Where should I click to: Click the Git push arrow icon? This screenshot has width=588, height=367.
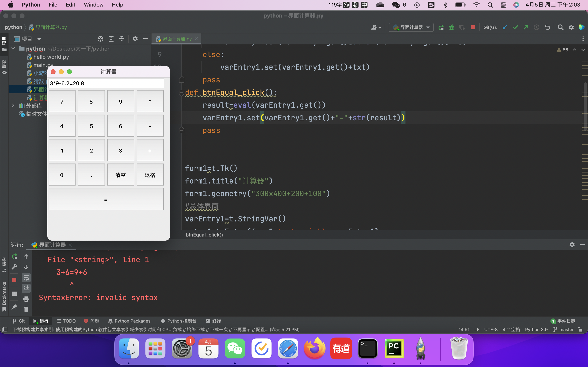point(526,28)
